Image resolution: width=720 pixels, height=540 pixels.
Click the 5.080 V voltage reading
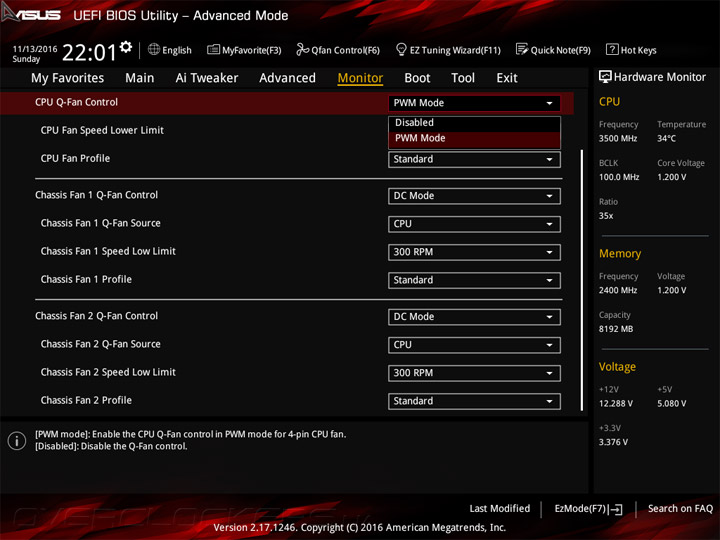pos(671,403)
